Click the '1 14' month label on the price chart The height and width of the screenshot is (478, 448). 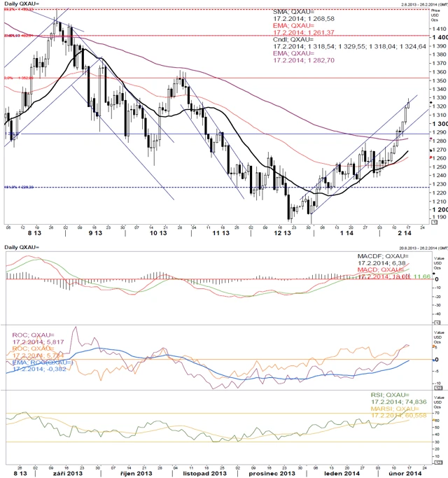click(346, 233)
